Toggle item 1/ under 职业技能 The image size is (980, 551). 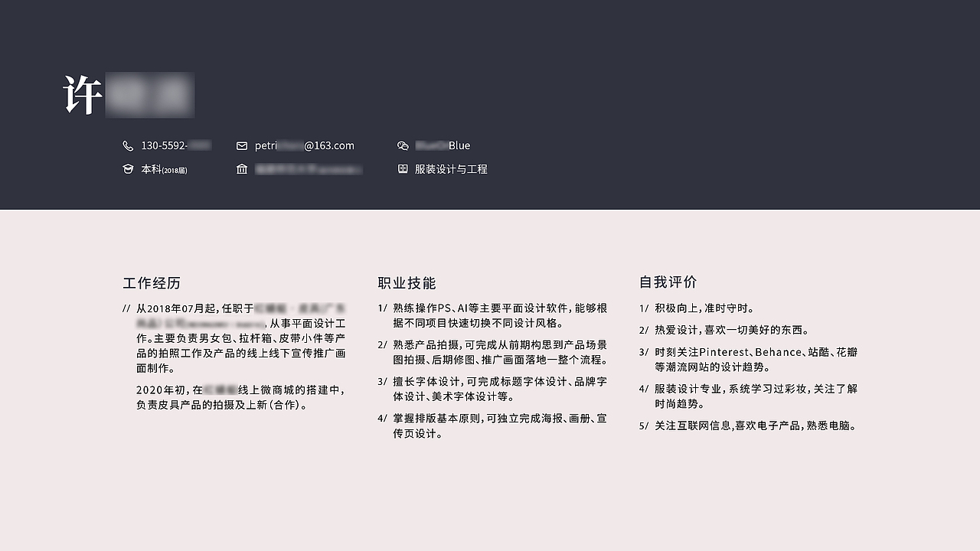[x=494, y=315]
